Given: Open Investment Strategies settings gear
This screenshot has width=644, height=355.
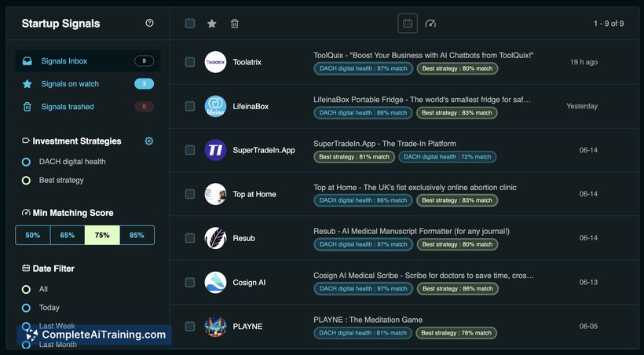Looking at the screenshot, I should click(x=149, y=141).
